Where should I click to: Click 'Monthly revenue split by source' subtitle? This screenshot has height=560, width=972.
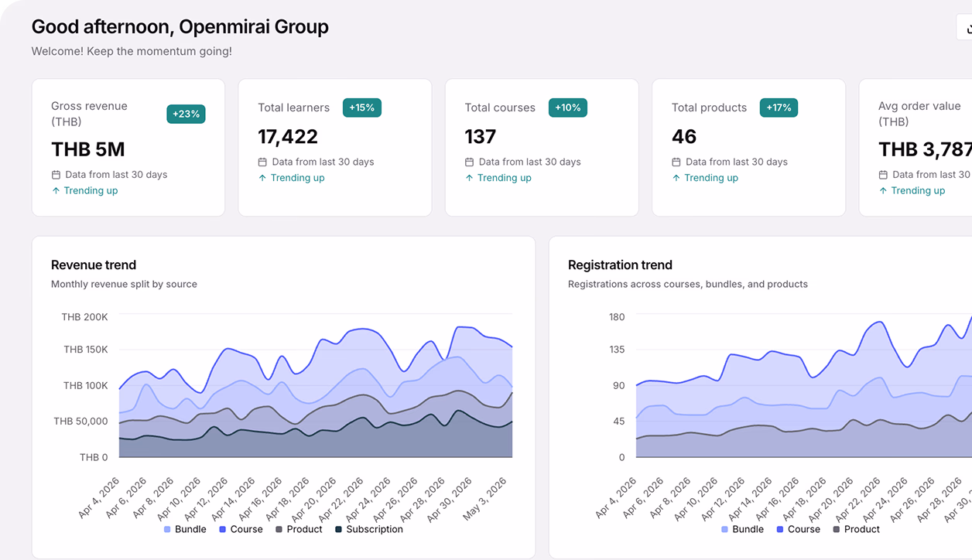pos(124,284)
